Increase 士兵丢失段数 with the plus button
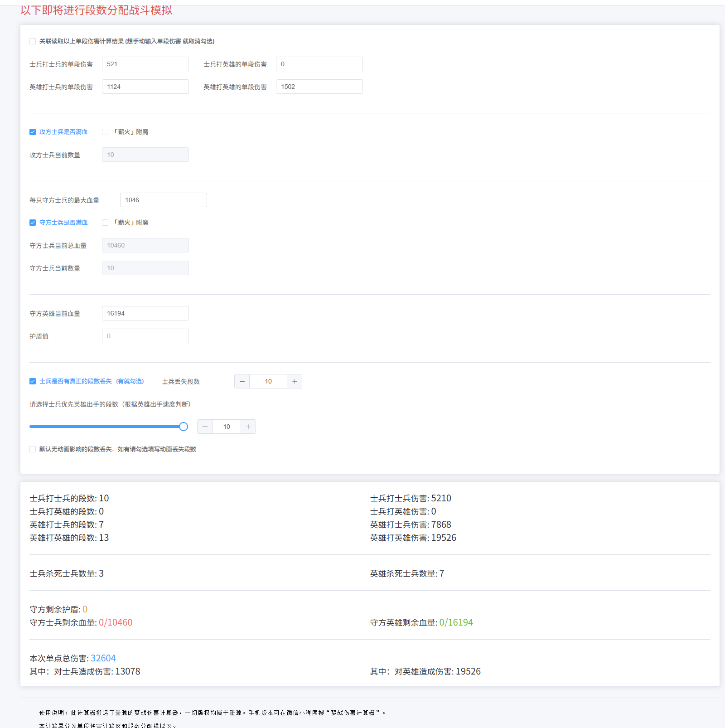 295,381
